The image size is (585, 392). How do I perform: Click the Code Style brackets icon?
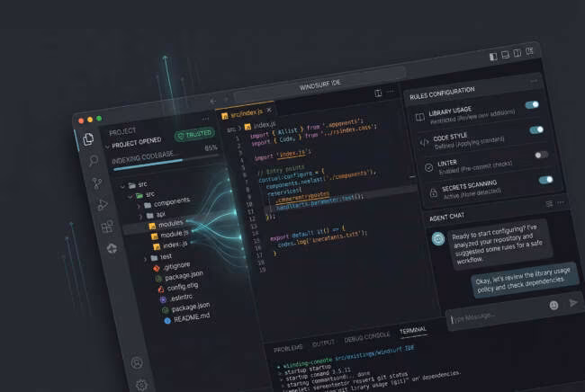(424, 142)
